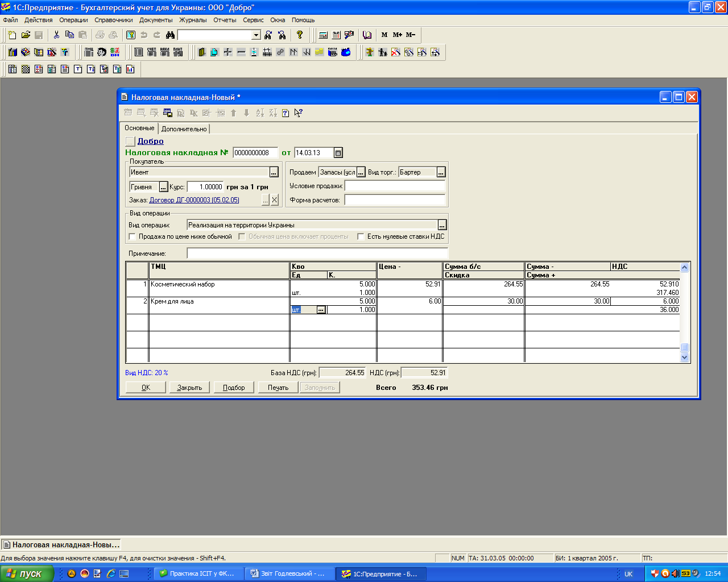Click the ПЛАТ payment toolbar icon

point(178,52)
